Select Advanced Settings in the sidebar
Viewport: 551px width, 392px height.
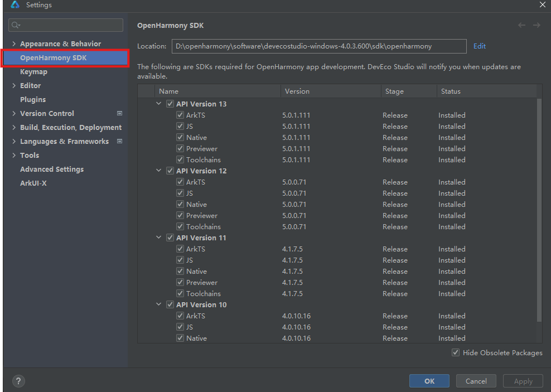click(52, 170)
